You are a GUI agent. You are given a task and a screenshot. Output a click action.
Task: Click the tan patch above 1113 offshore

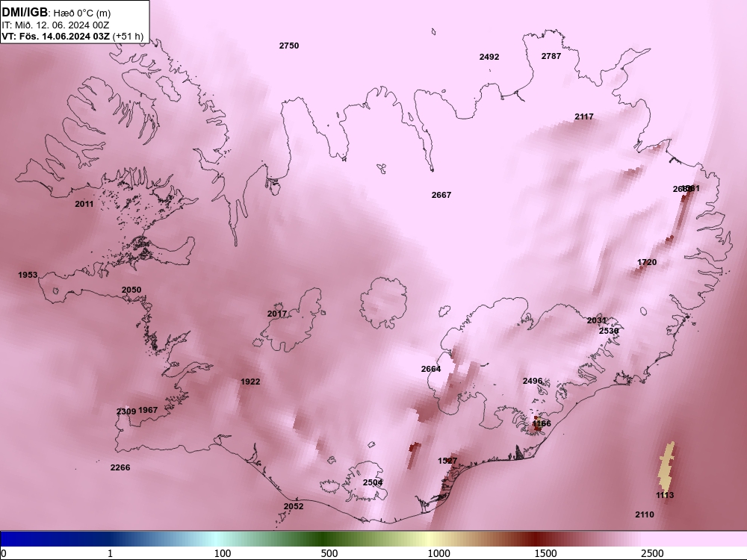coord(667,467)
